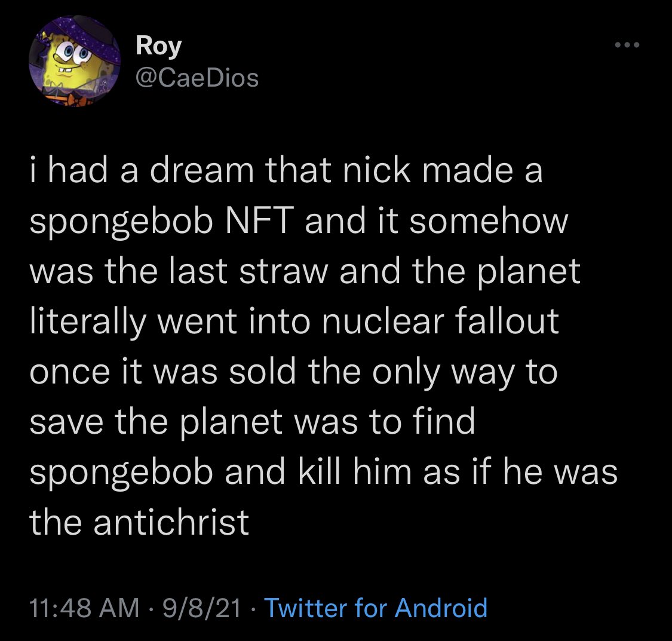The height and width of the screenshot is (641, 672).
Task: Select the word somehow in the tweet
Action: (x=489, y=221)
